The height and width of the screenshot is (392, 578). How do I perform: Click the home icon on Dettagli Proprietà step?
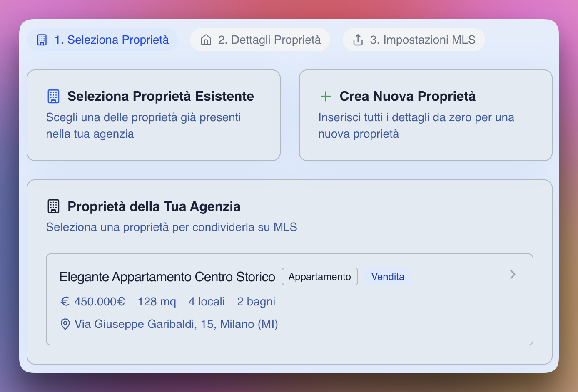click(206, 40)
